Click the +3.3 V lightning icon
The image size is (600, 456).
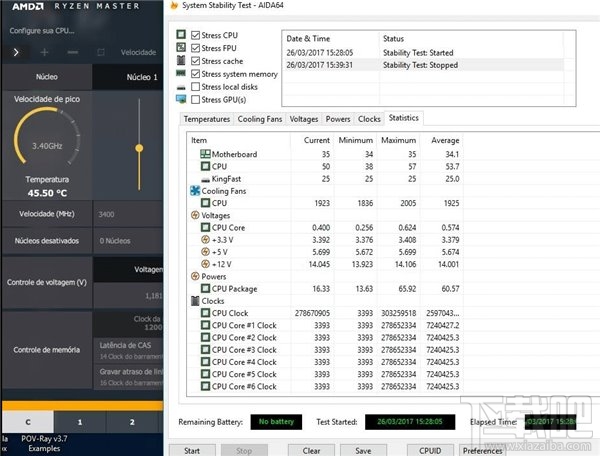pyautogui.click(x=205, y=239)
